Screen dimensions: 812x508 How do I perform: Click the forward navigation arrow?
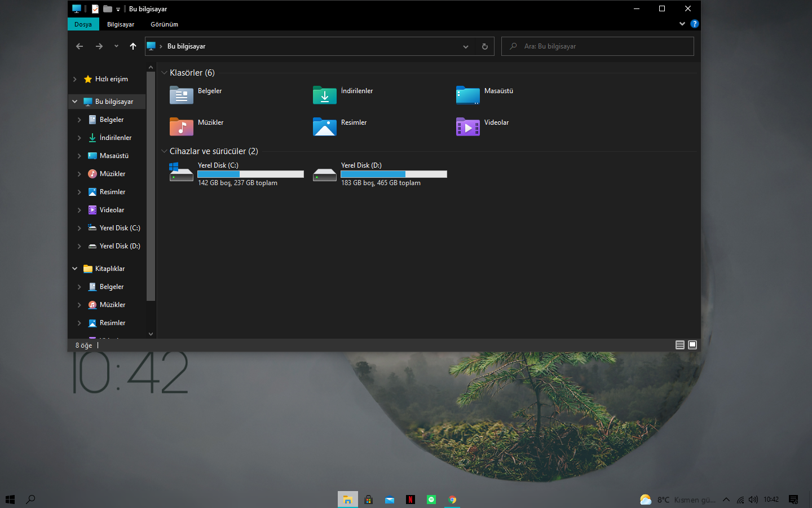coord(99,46)
